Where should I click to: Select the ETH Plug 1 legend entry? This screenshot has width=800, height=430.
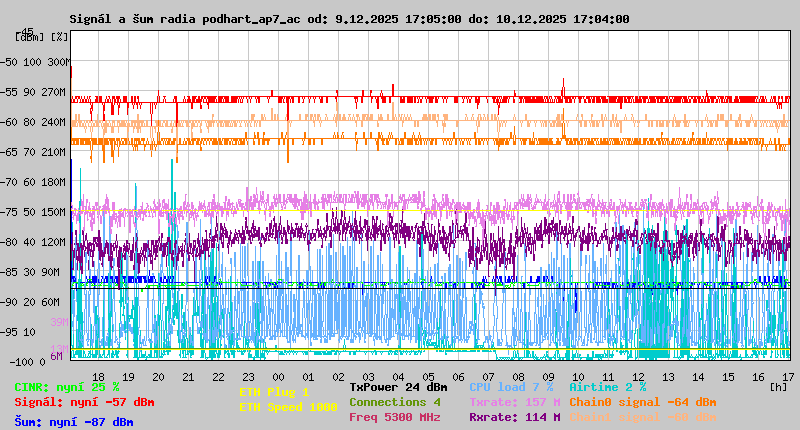274,392
